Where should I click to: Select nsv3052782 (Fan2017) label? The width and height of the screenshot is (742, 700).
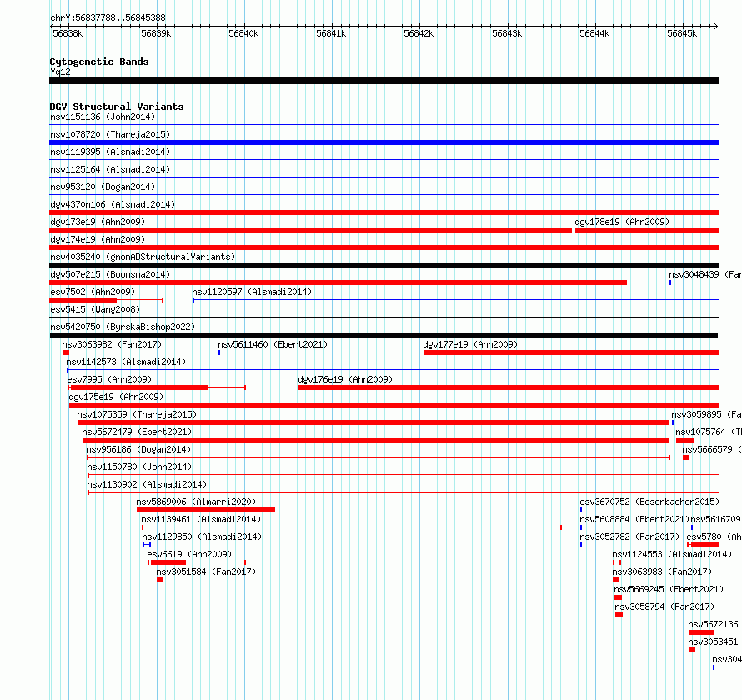click(629, 537)
